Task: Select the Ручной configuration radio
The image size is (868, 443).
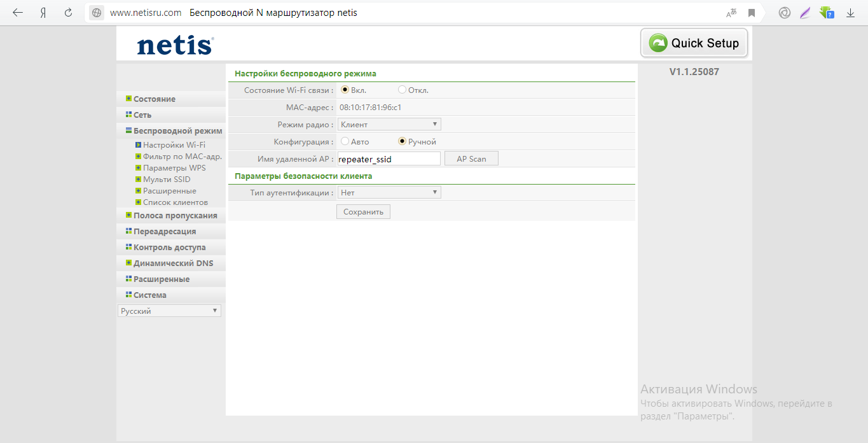Action: pos(402,141)
